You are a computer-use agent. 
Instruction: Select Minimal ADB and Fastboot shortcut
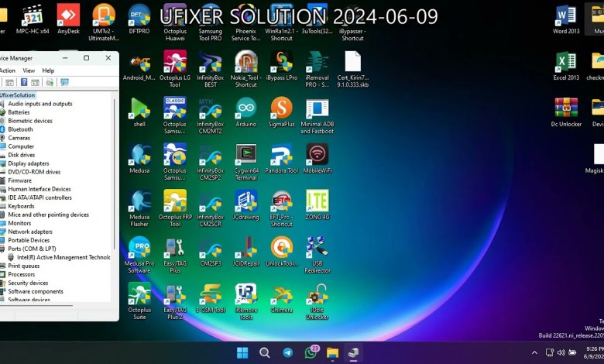pyautogui.click(x=317, y=115)
